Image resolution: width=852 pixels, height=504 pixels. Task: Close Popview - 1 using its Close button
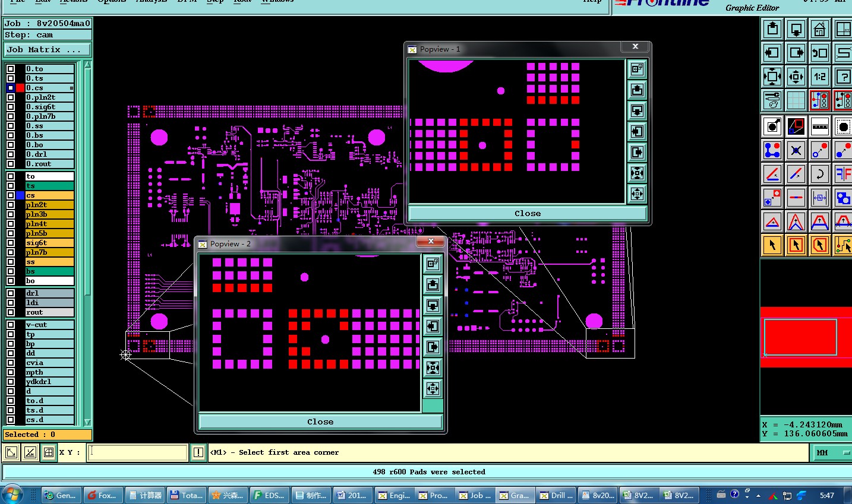pyautogui.click(x=528, y=214)
